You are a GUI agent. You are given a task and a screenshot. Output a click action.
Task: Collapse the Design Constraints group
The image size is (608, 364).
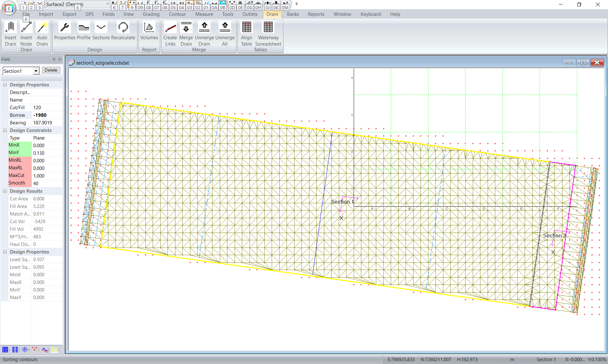(x=5, y=130)
